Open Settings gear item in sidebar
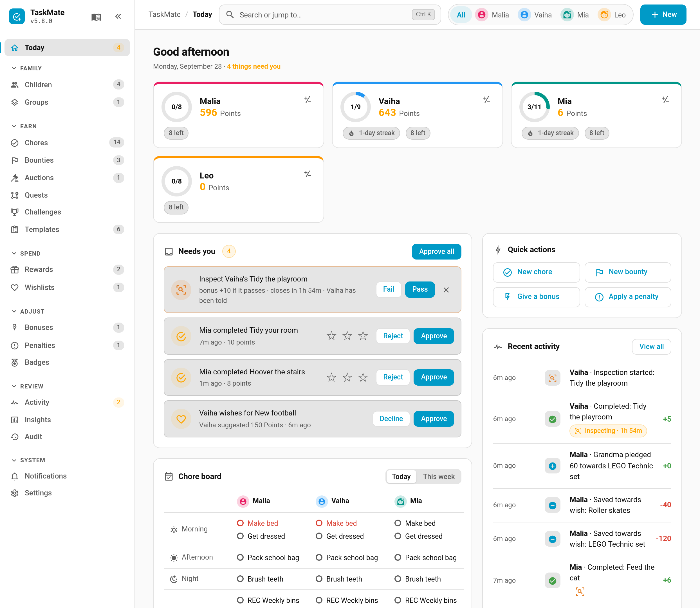The height and width of the screenshot is (608, 700). tap(67, 493)
